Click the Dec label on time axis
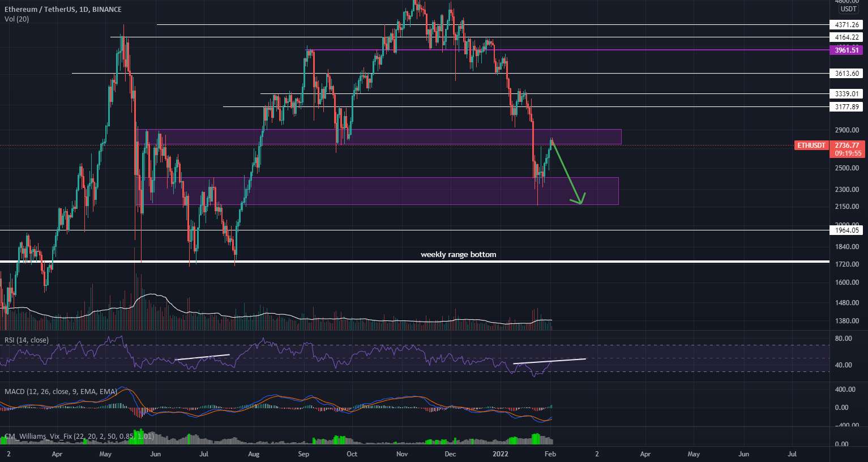This screenshot has height=462, width=868. coord(450,454)
